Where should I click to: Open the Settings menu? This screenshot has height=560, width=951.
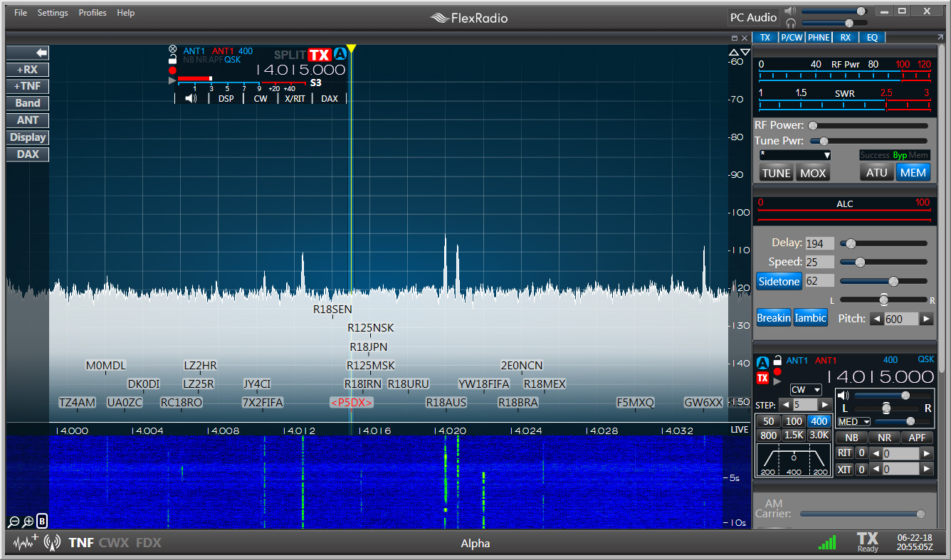[53, 12]
